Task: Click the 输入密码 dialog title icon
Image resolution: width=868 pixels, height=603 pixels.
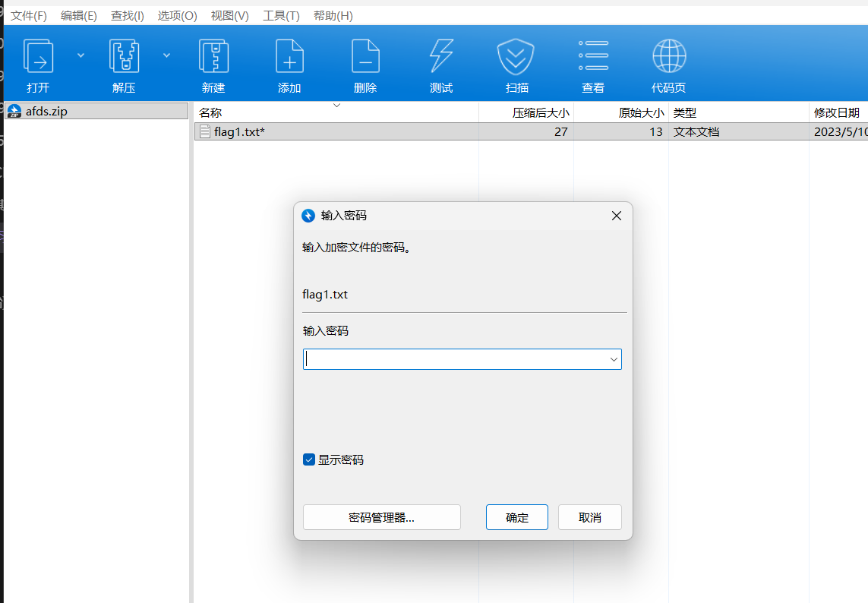Action: [308, 216]
